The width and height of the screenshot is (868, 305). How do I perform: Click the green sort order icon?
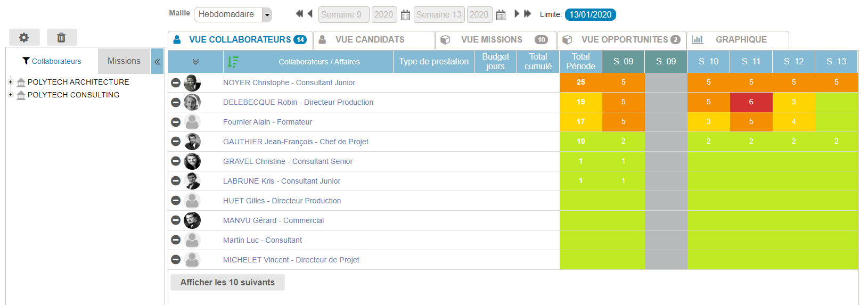(x=233, y=62)
